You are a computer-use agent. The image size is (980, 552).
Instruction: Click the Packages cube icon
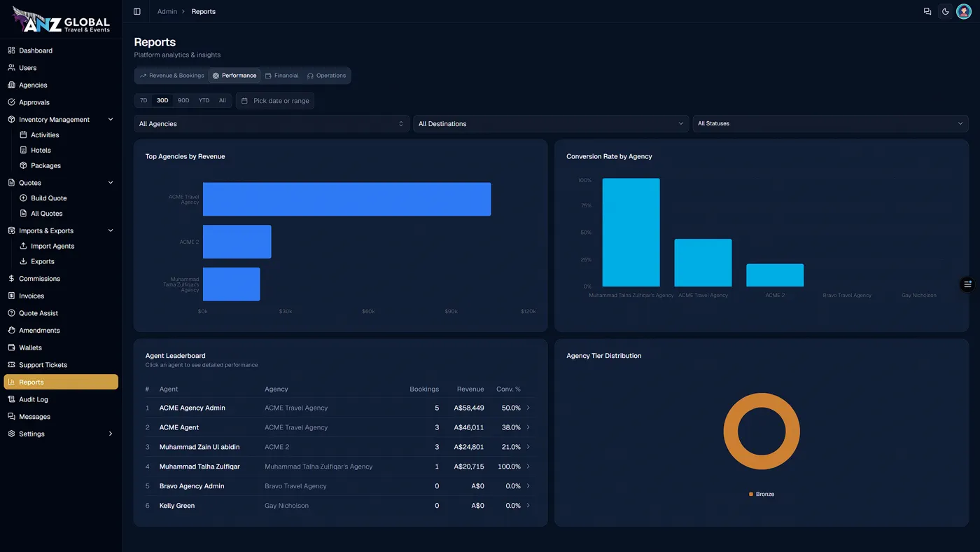pyautogui.click(x=23, y=165)
